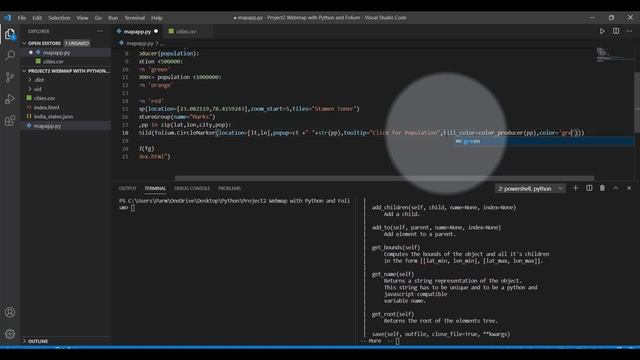Image resolution: width=640 pixels, height=360 pixels.
Task: Select the Terminal panel tab
Action: click(155, 188)
